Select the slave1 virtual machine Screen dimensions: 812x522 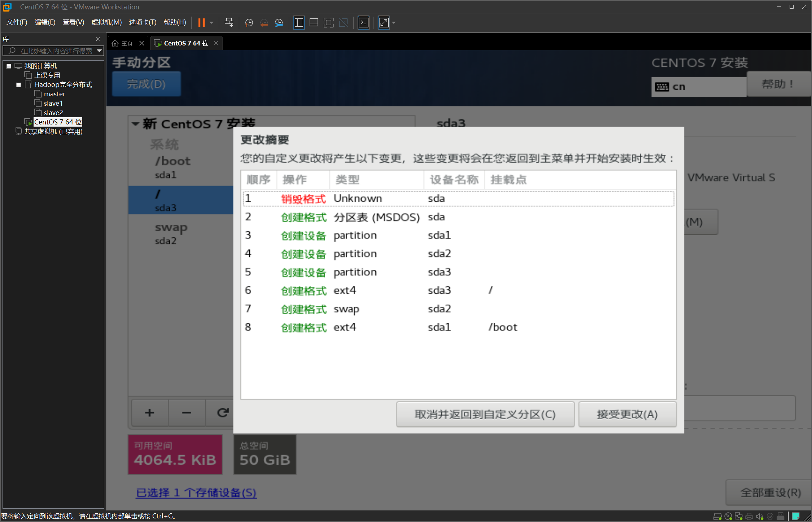point(53,104)
